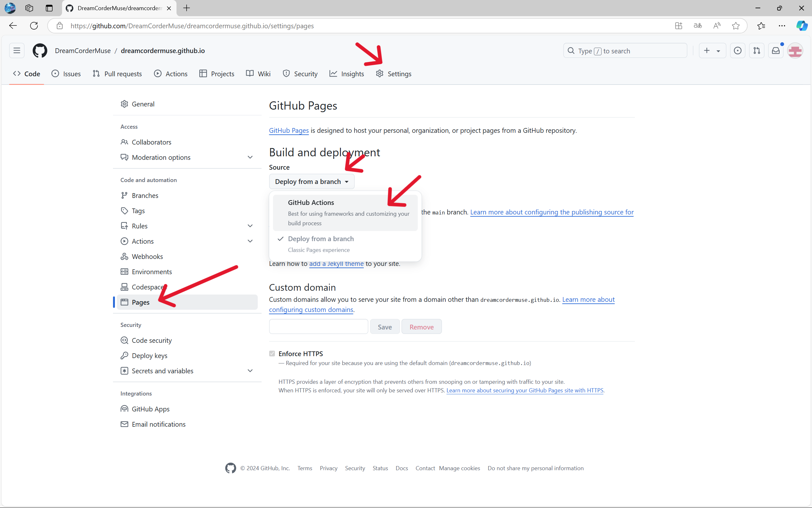The height and width of the screenshot is (508, 812).
Task: Open the Source deploy dropdown button
Action: [x=311, y=181]
